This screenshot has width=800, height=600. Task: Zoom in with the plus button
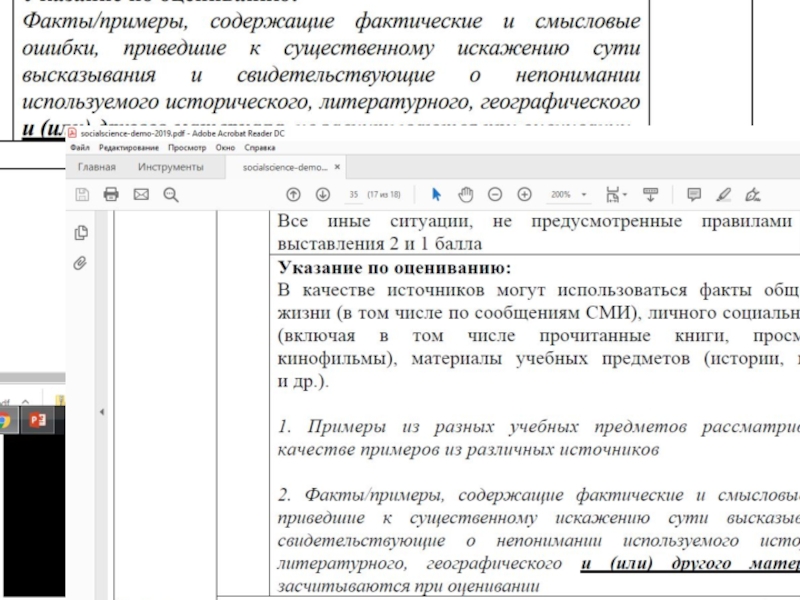coord(524,194)
